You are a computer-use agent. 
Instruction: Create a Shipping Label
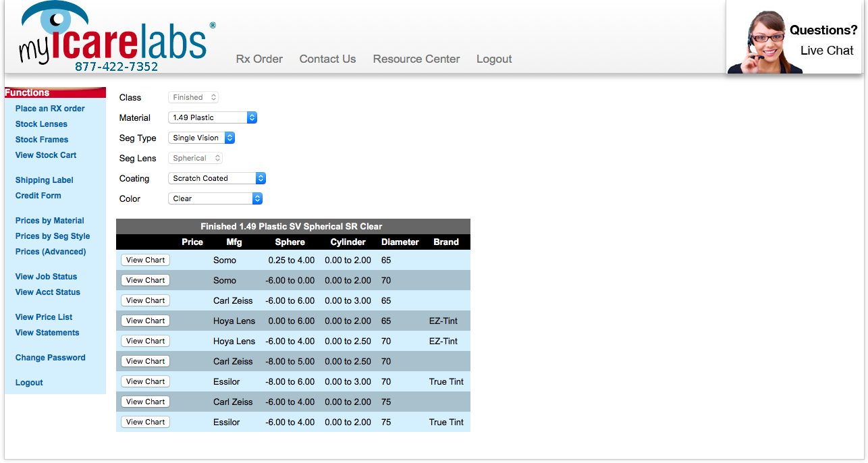coord(44,180)
